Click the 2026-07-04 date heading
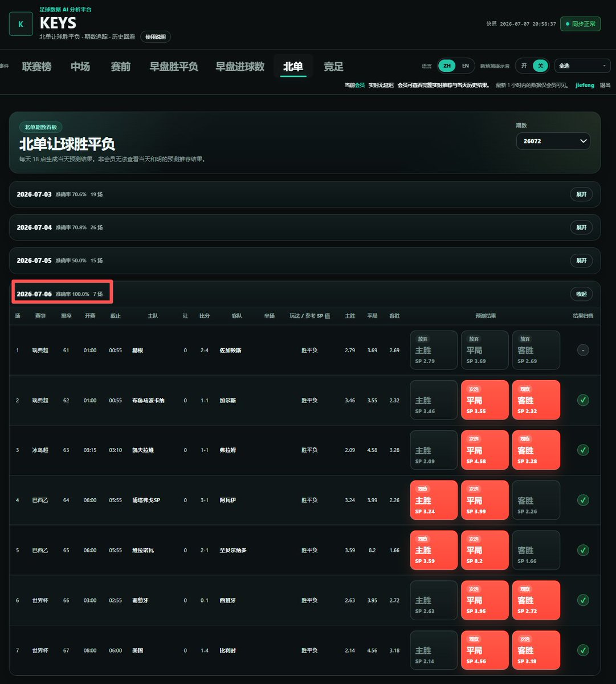616x684 pixels. point(34,227)
